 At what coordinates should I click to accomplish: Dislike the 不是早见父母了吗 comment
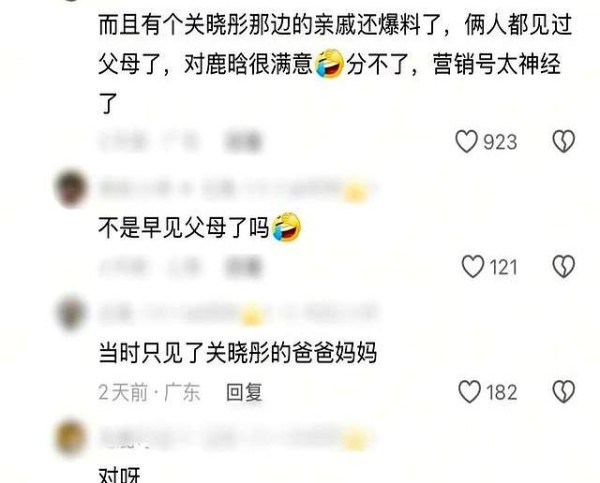point(564,266)
